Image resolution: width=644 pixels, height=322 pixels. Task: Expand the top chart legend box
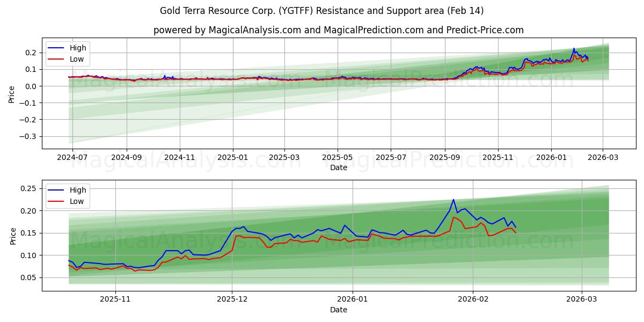(x=68, y=53)
